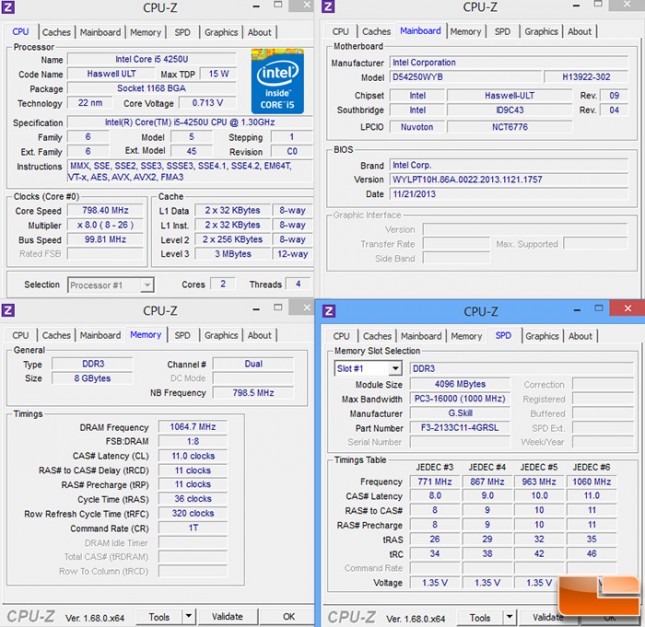Open the Mainboard tab in the CPU window

pos(100,32)
